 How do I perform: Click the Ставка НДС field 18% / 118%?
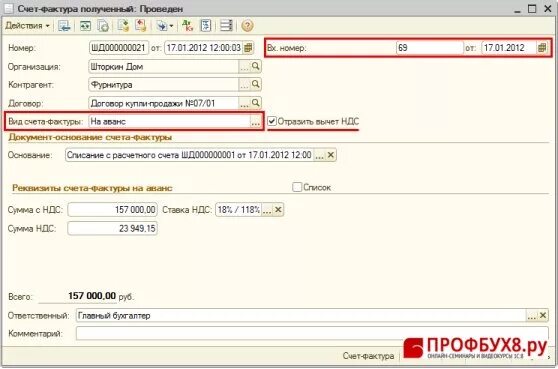[238, 210]
